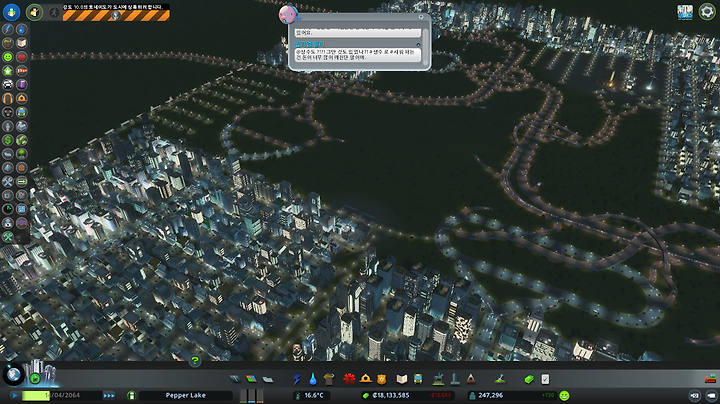Open the Policies panel checklist icon

(545, 379)
